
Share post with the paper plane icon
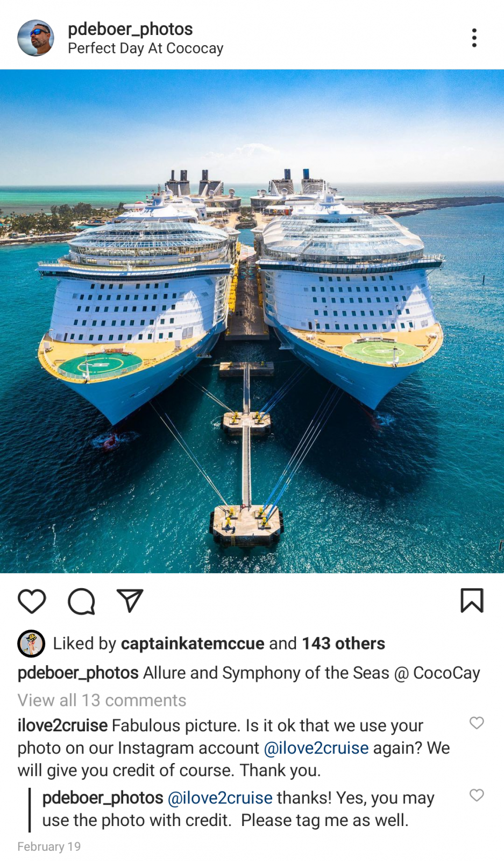(130, 601)
